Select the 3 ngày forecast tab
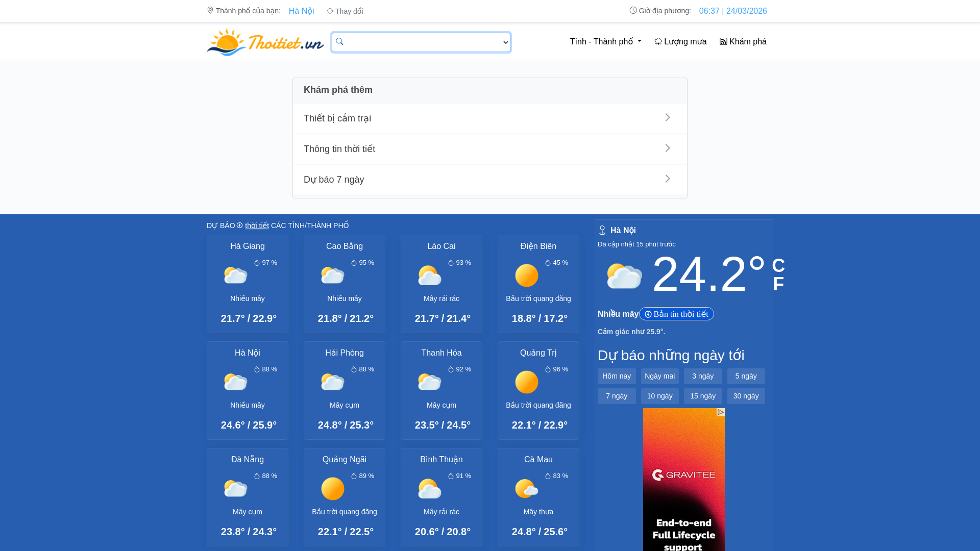This screenshot has height=551, width=980. 703,376
